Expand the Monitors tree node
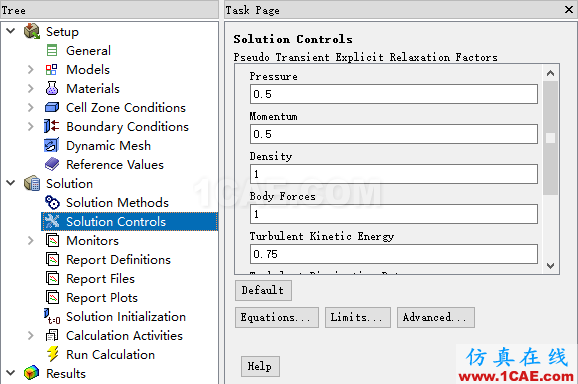This screenshot has height=384, width=578. point(31,241)
